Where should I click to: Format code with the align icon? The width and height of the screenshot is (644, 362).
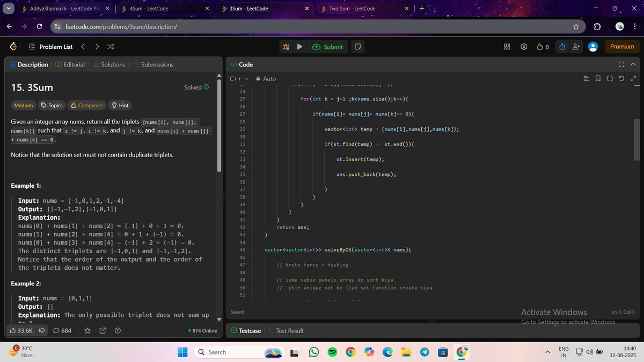click(587, 79)
